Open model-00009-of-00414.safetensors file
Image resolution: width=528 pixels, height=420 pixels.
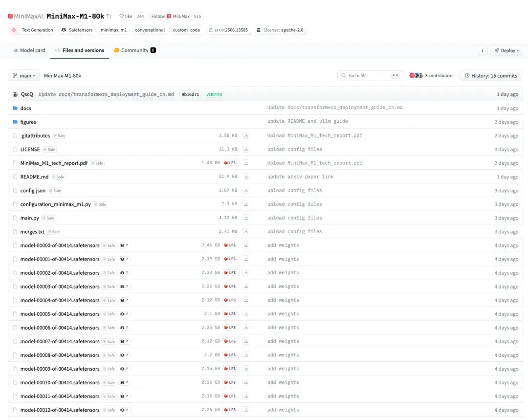(x=60, y=369)
